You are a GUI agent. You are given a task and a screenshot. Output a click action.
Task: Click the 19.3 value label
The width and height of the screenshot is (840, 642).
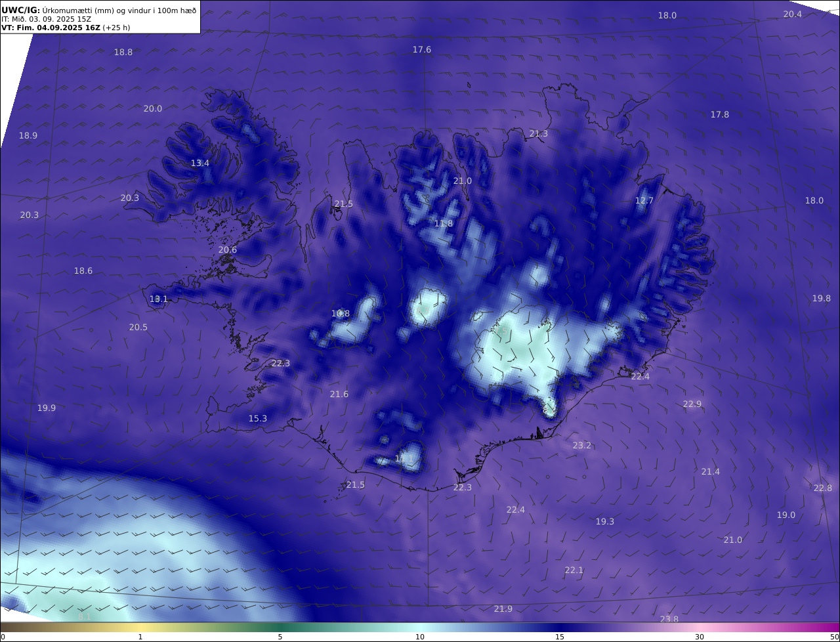pyautogui.click(x=605, y=521)
